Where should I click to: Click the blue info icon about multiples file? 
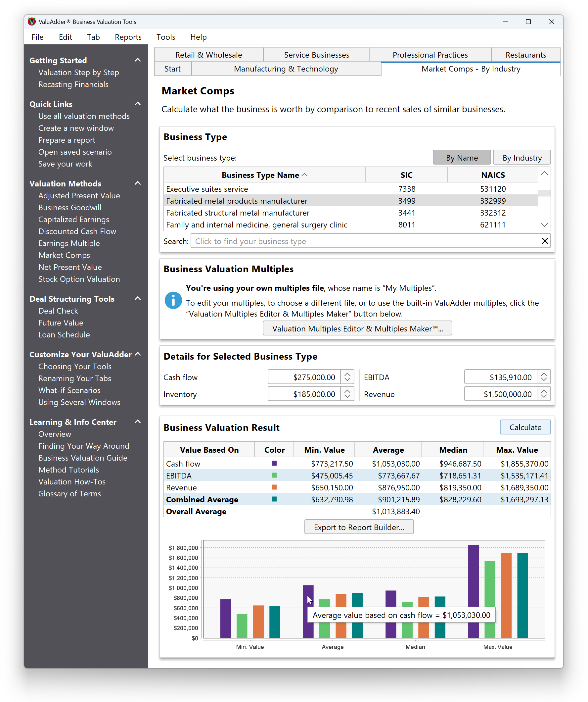tap(173, 300)
